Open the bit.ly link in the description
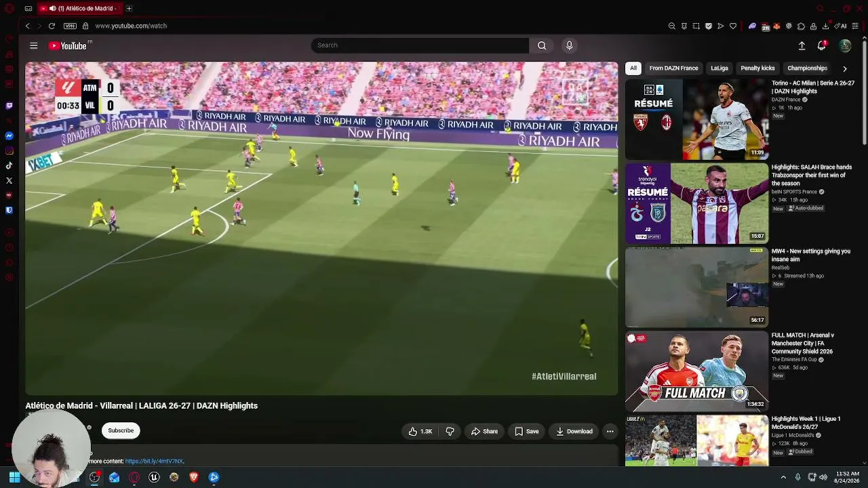The height and width of the screenshot is (488, 868). point(154,461)
